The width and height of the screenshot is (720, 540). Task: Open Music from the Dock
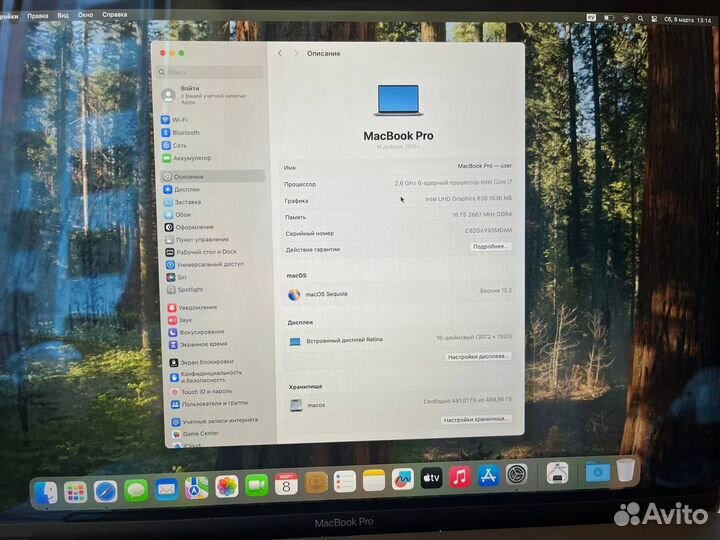coord(460,477)
